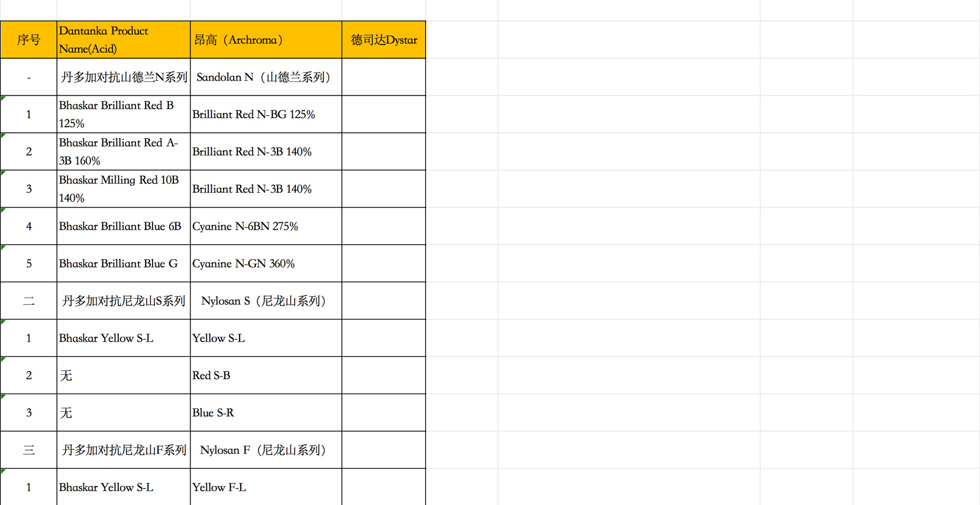Select the Bhaskar Milling Red 10B 140% cell
980x505 pixels.
click(124, 189)
